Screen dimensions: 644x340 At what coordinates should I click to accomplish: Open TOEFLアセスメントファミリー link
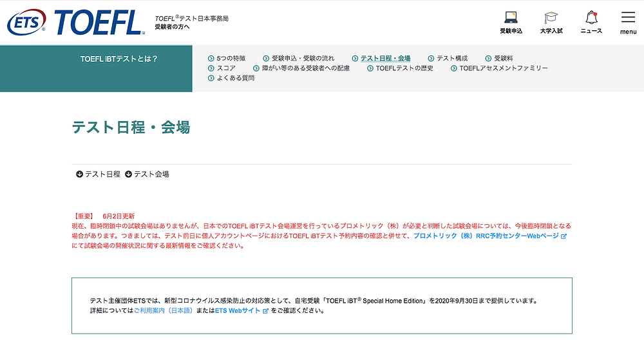[x=504, y=68]
